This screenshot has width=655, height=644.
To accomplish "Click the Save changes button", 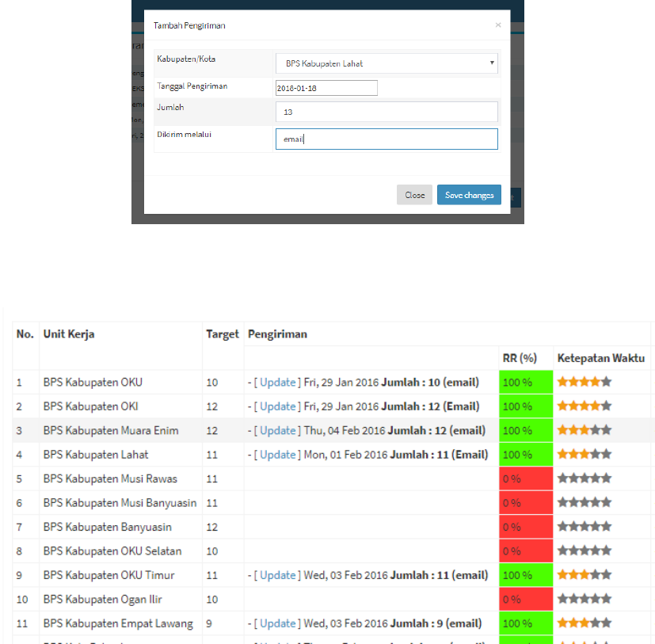I will click(469, 195).
